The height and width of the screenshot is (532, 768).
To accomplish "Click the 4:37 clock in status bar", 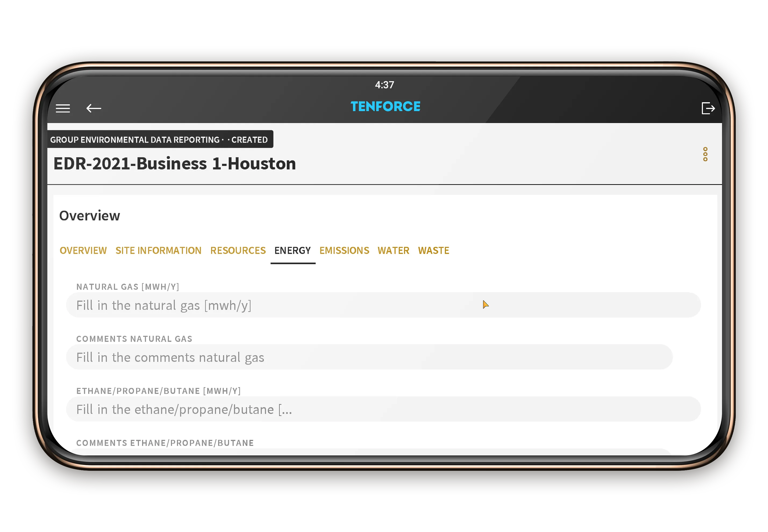I will 384,85.
